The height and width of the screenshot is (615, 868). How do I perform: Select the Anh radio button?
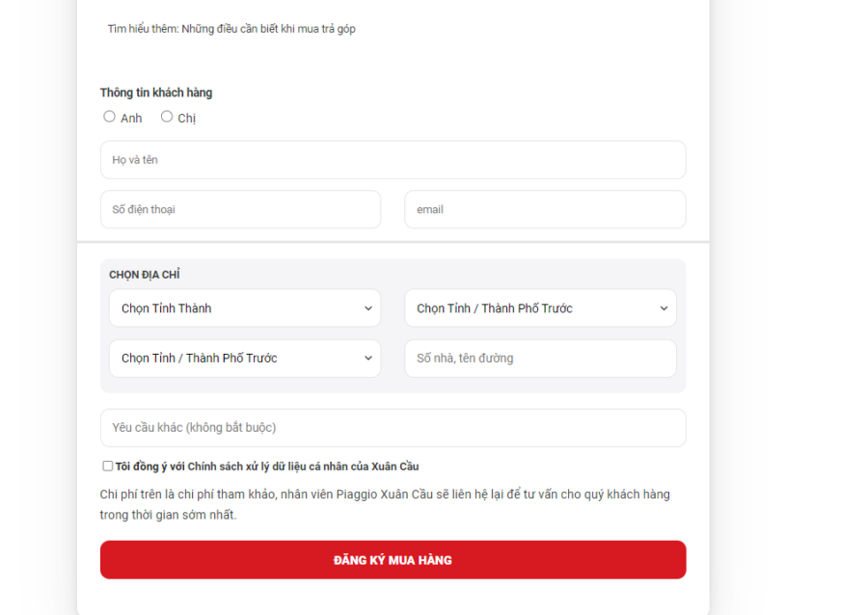tap(110, 117)
